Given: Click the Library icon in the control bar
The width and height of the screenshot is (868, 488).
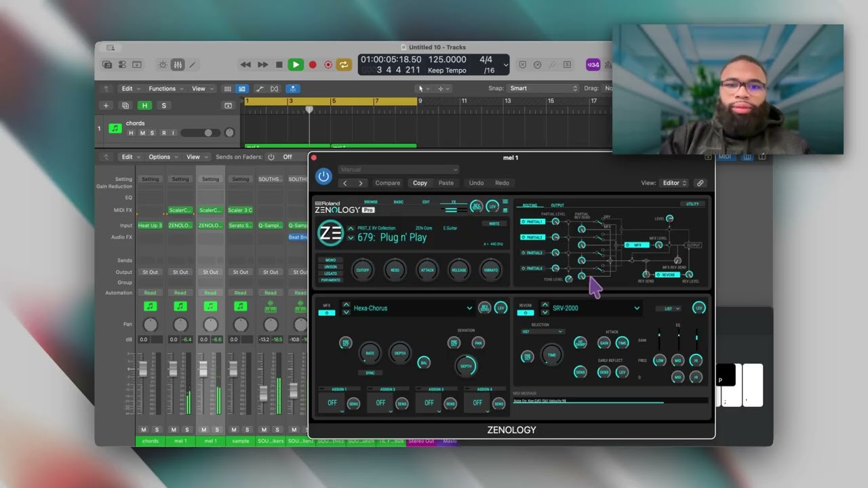Looking at the screenshot, I should tap(107, 64).
